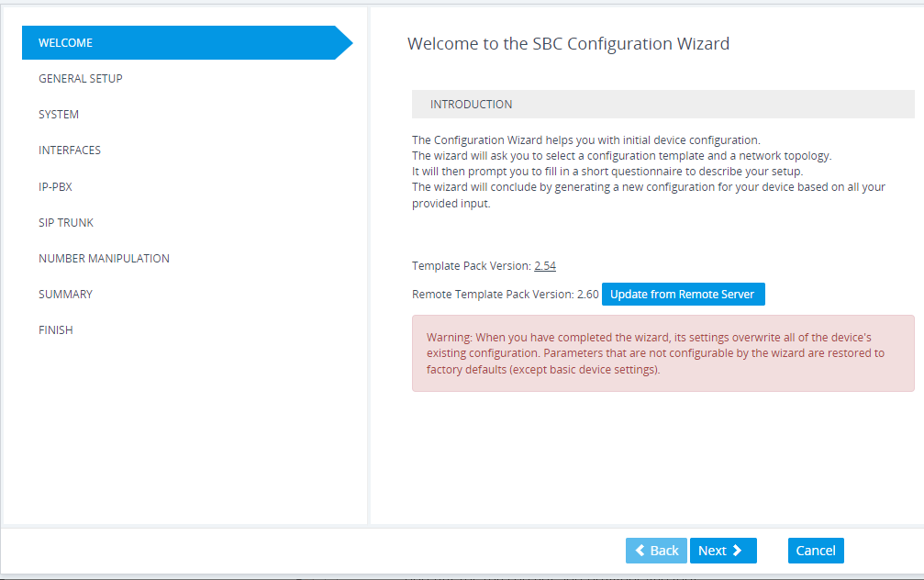The width and height of the screenshot is (924, 580).
Task: Select the SUMMARY step
Action: coord(65,294)
